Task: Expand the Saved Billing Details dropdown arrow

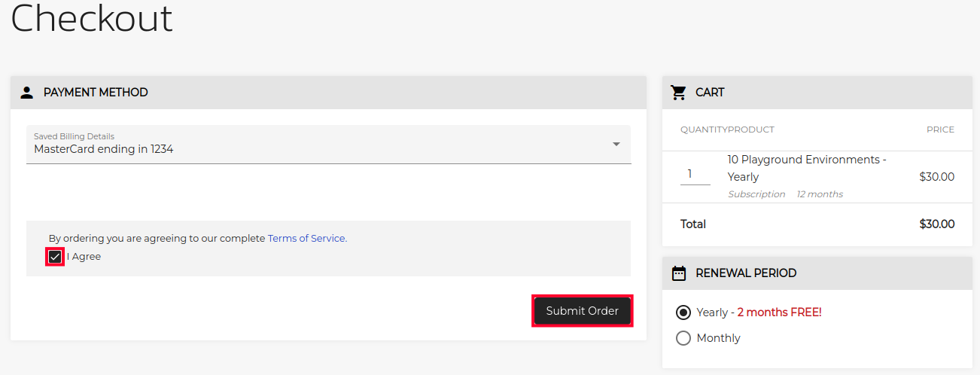Action: 616,144
